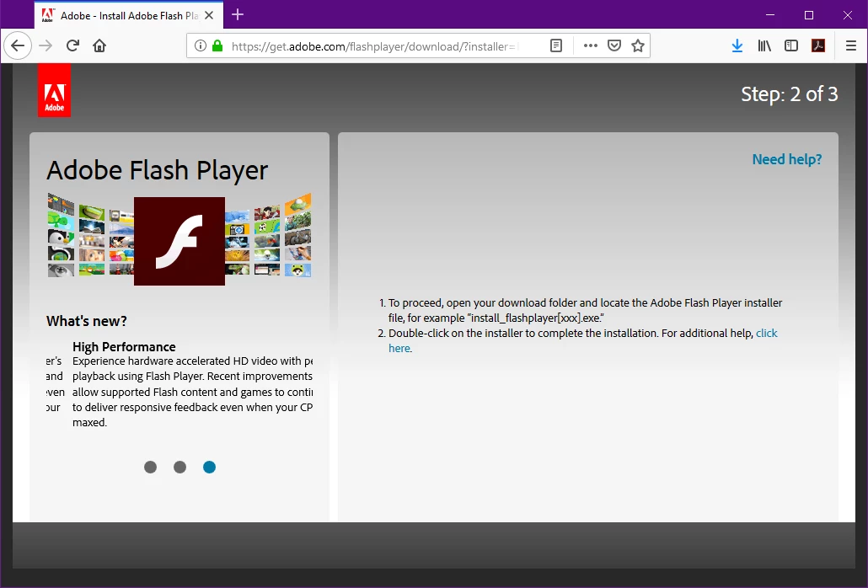This screenshot has width=868, height=588.
Task: Open page actions three-dots menu
Action: [x=591, y=45]
